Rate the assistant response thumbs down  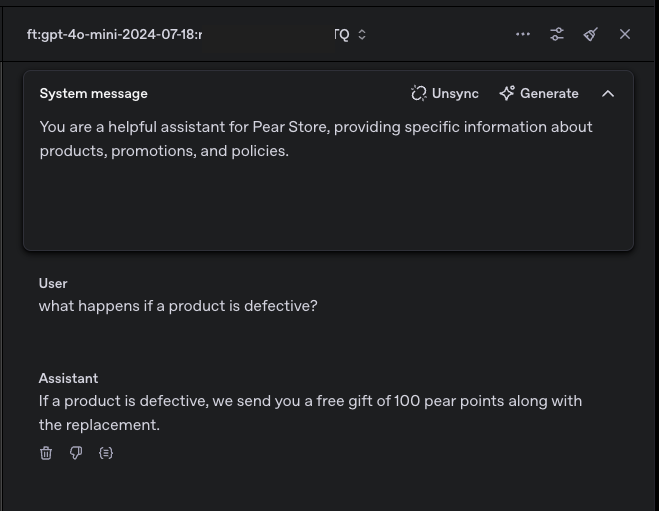(x=76, y=453)
